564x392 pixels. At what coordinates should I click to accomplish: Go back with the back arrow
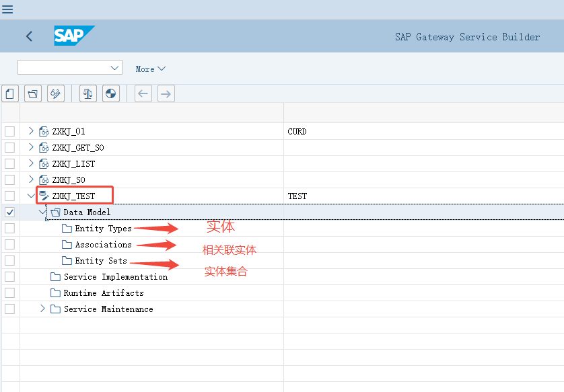(30, 36)
